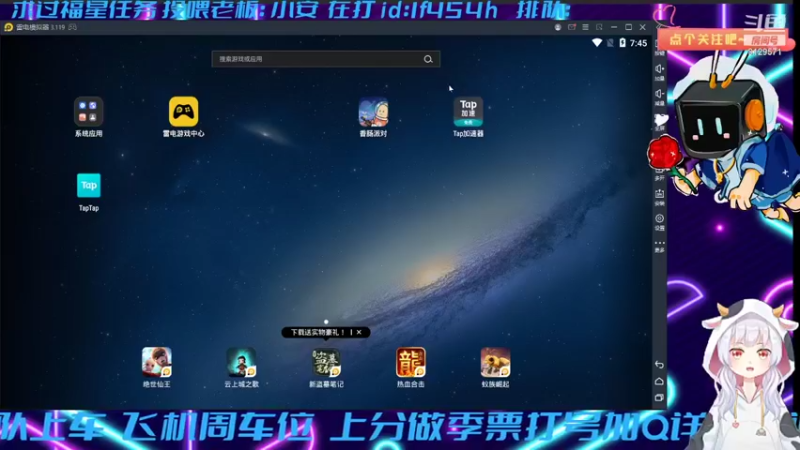Open the 系统应用 folder

pyautogui.click(x=88, y=112)
